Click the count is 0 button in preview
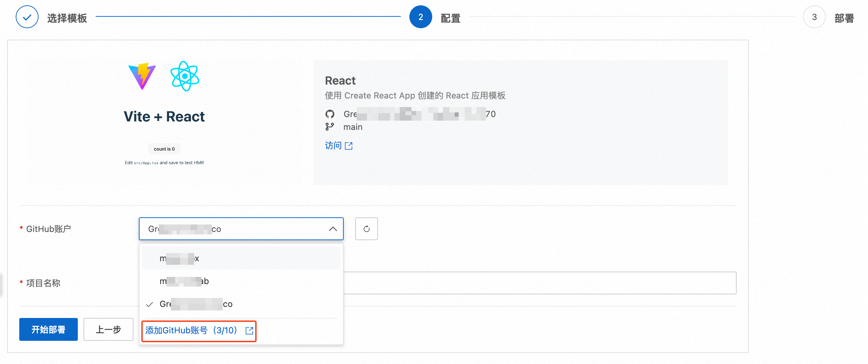 (164, 149)
